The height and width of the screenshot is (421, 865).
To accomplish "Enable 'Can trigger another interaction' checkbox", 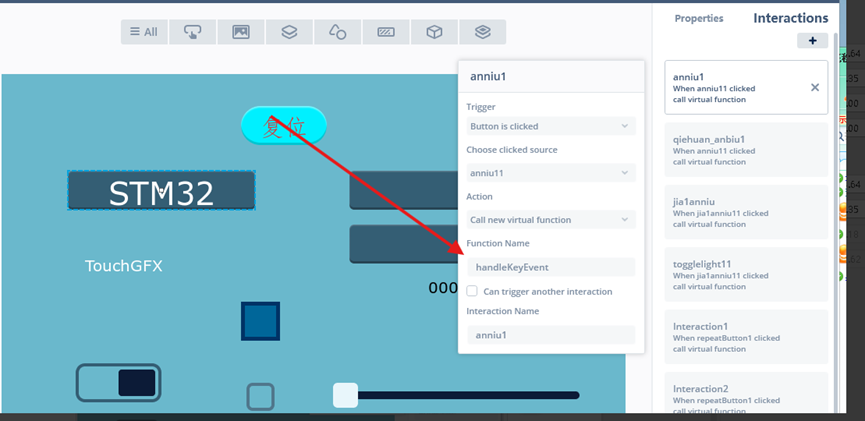I will 472,291.
